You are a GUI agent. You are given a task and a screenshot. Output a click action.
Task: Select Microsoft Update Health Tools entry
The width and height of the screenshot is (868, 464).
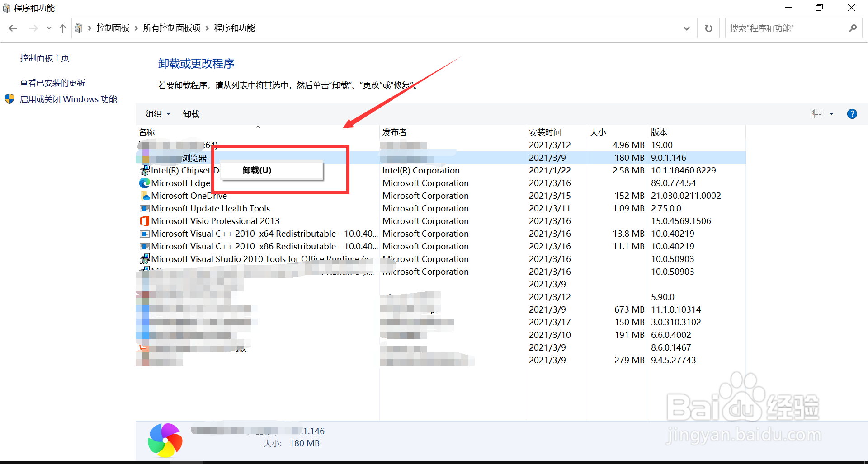pyautogui.click(x=210, y=208)
